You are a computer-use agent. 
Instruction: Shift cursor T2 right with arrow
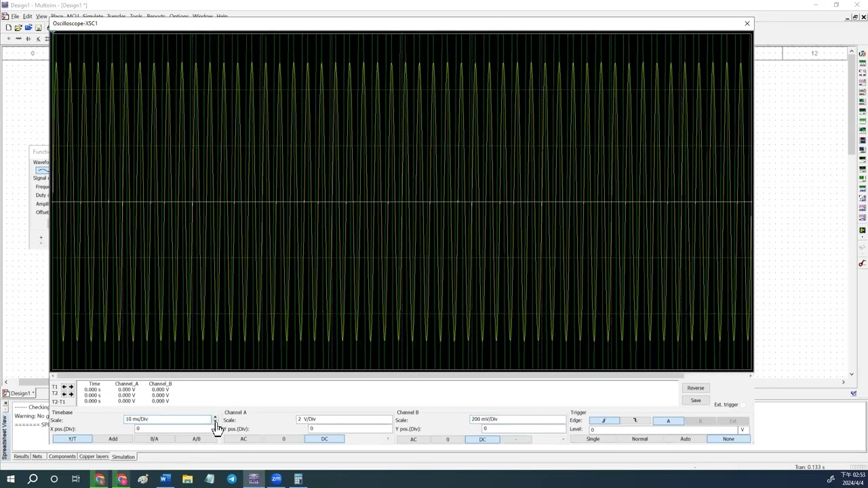pyautogui.click(x=71, y=394)
